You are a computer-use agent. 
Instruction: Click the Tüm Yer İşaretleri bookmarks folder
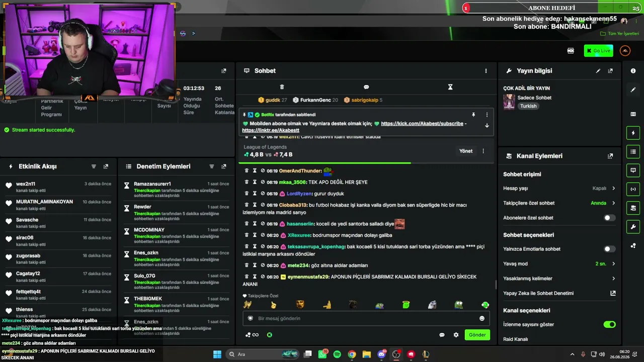click(620, 34)
